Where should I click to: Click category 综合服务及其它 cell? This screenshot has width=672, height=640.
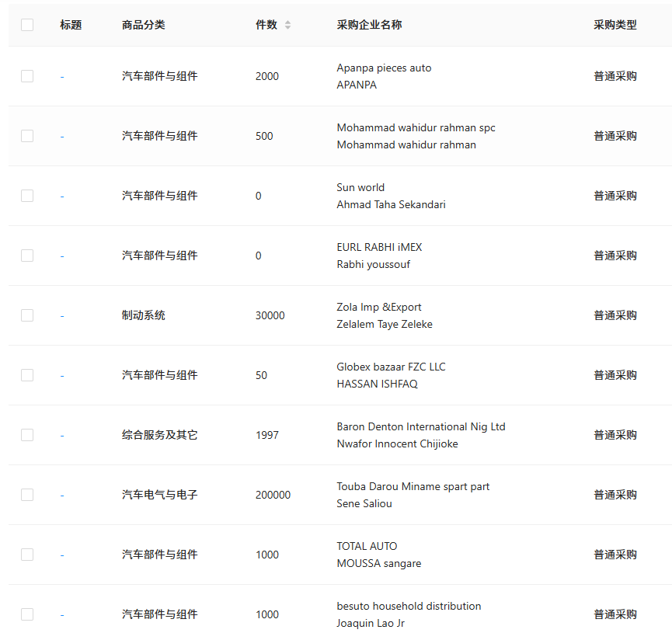(x=159, y=435)
